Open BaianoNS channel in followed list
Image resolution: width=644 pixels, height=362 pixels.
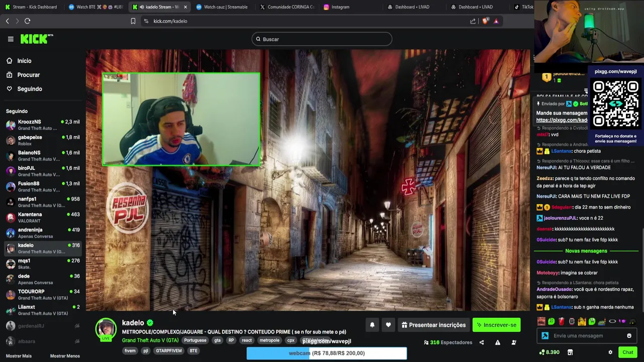[x=43, y=156]
